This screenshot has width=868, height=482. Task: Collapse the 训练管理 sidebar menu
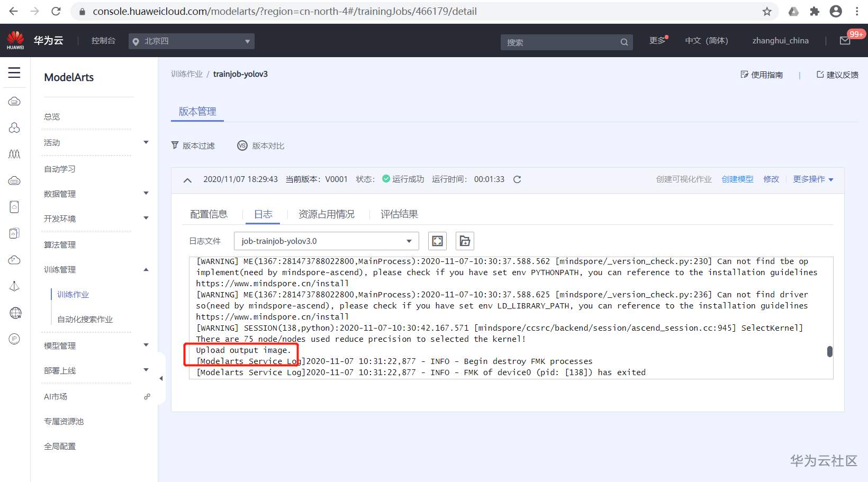(146, 269)
